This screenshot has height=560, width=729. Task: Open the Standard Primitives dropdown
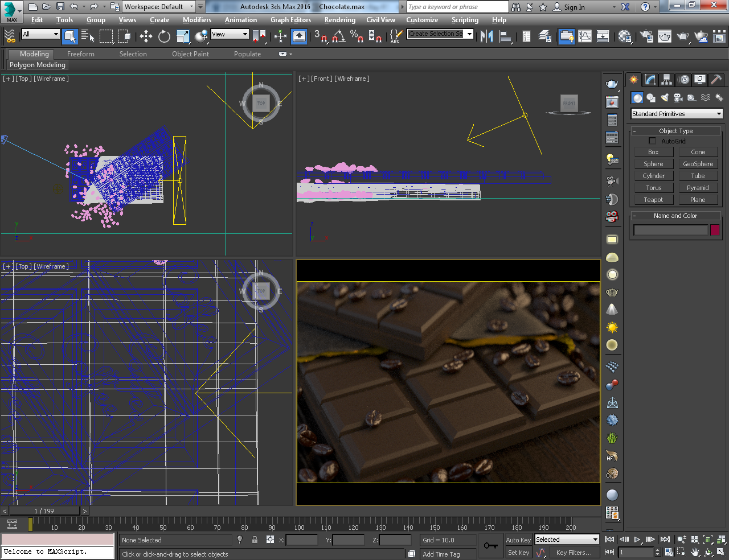point(675,113)
